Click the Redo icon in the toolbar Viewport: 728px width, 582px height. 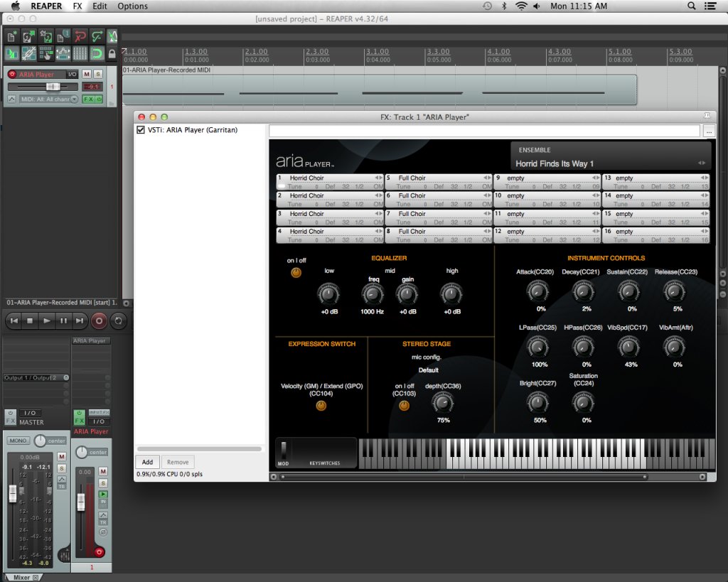pos(97,36)
